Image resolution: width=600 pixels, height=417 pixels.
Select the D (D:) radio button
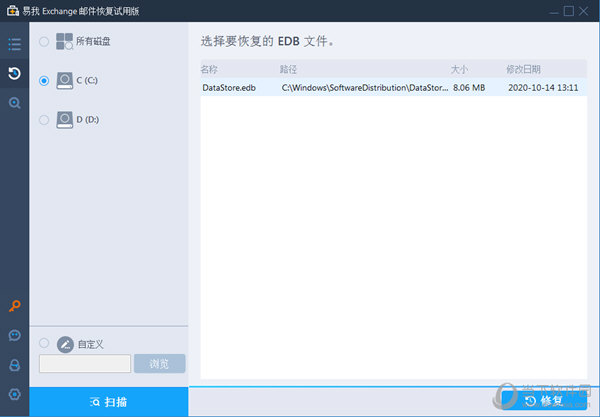44,120
